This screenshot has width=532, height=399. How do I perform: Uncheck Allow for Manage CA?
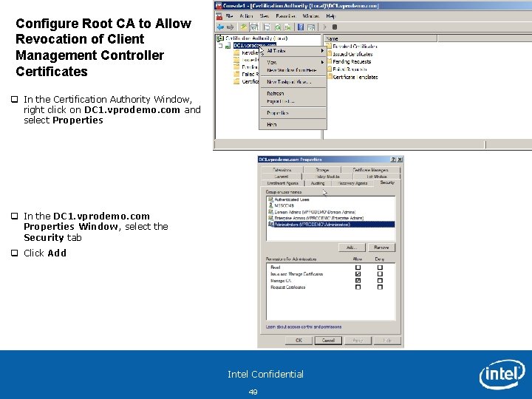tap(358, 281)
